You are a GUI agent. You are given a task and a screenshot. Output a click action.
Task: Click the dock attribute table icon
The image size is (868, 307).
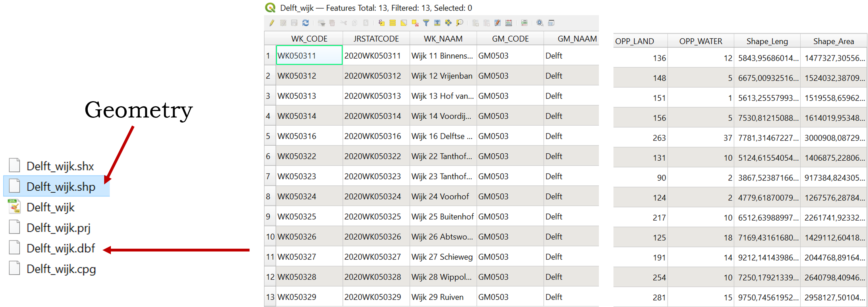point(551,23)
